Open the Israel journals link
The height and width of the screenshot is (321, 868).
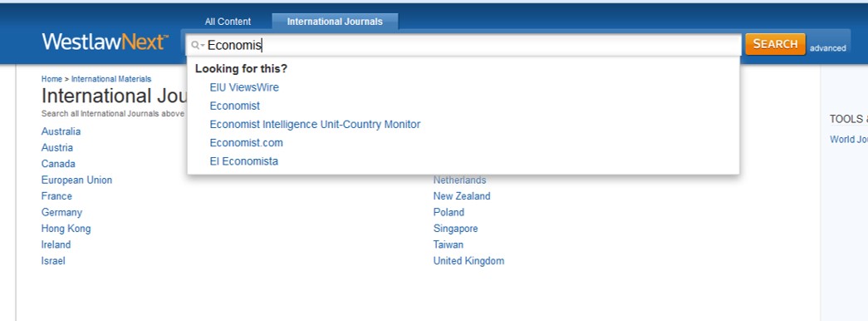click(x=53, y=260)
